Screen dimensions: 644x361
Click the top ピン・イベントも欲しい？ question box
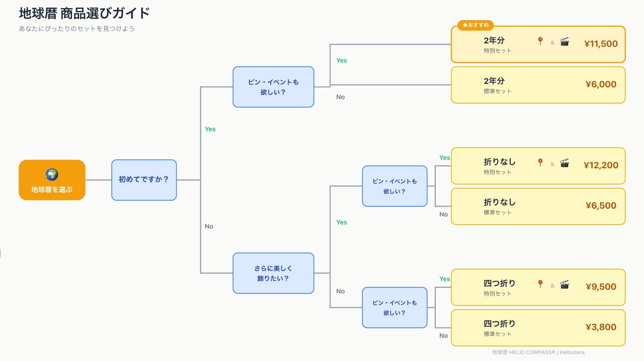[273, 87]
